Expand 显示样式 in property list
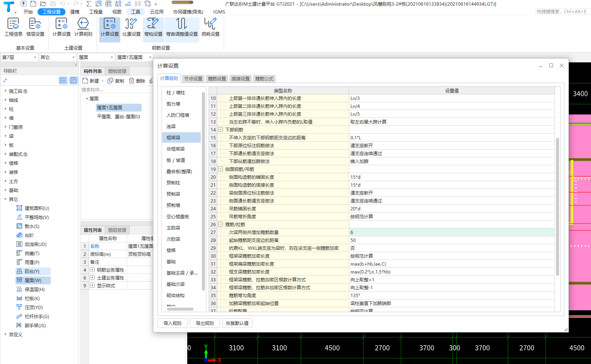This screenshot has height=364, width=591. (x=92, y=285)
